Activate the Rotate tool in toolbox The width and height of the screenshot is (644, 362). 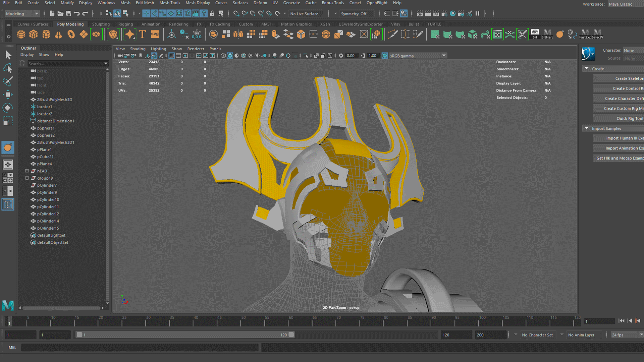[x=8, y=108]
